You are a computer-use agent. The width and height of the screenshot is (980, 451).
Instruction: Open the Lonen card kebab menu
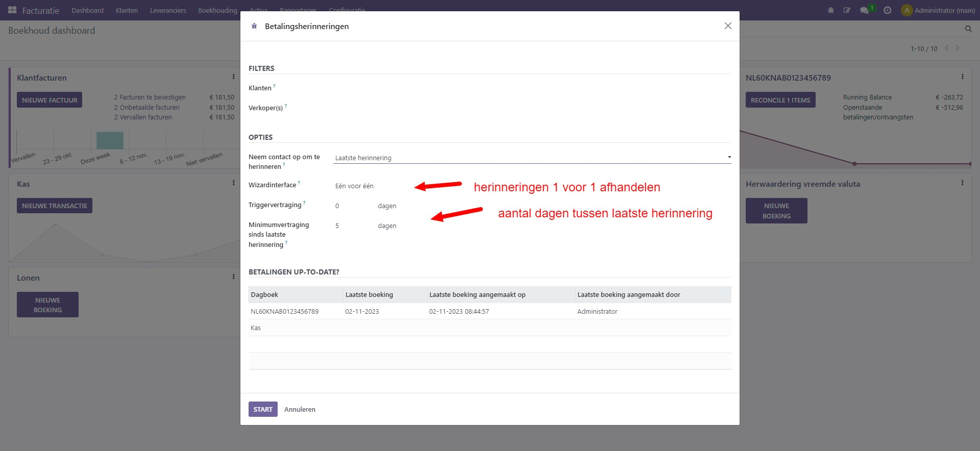(x=234, y=277)
